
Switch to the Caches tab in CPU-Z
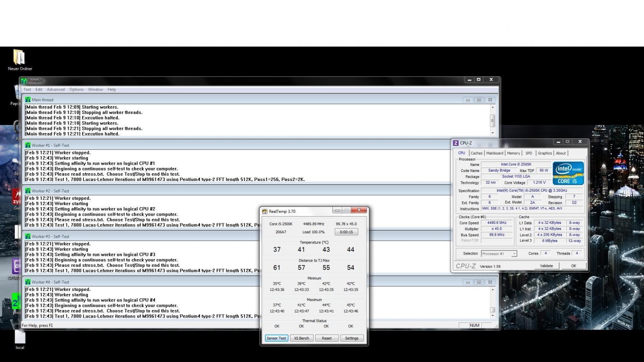(x=476, y=153)
